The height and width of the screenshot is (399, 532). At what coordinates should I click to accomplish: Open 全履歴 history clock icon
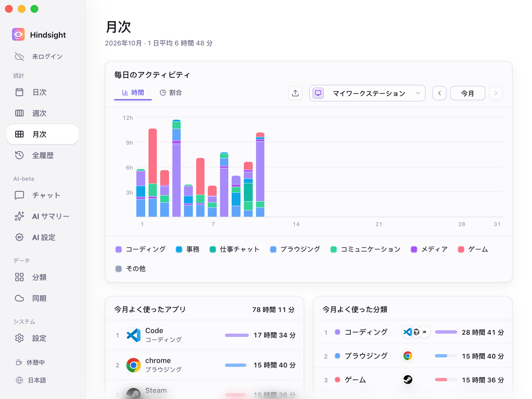[x=19, y=155]
